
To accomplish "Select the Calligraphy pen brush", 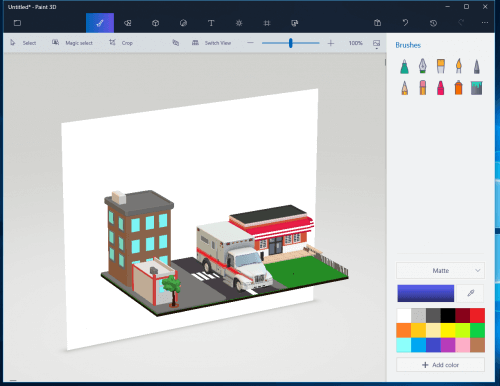I will tap(423, 66).
